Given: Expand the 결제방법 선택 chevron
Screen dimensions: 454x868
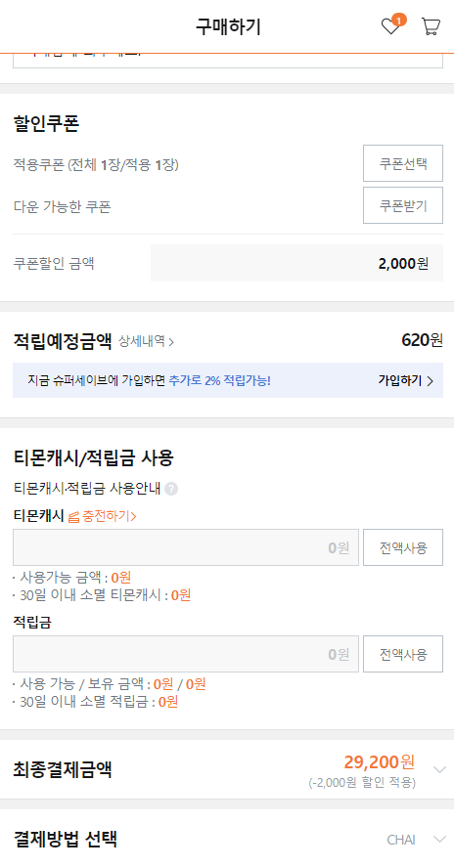Looking at the screenshot, I should coord(439,840).
